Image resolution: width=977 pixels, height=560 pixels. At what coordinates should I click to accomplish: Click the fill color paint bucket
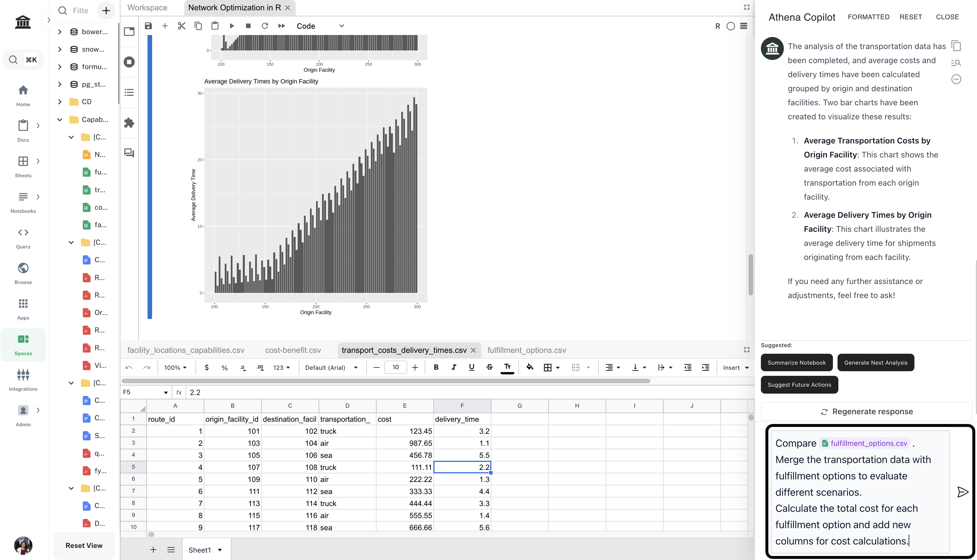tap(530, 367)
